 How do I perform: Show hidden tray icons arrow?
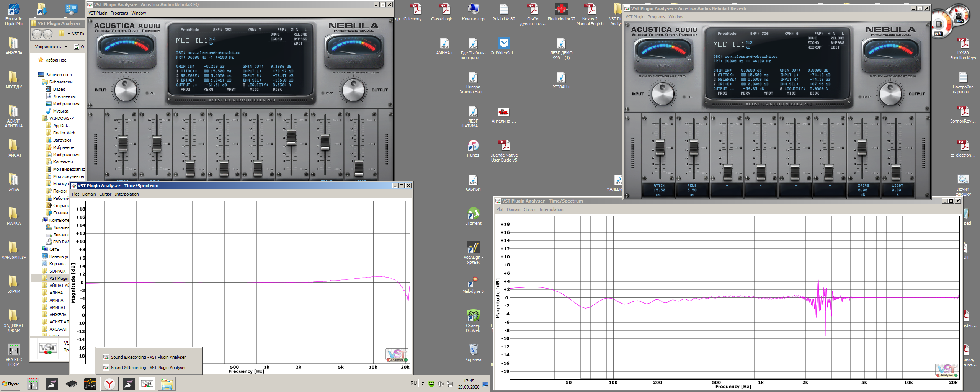(423, 384)
